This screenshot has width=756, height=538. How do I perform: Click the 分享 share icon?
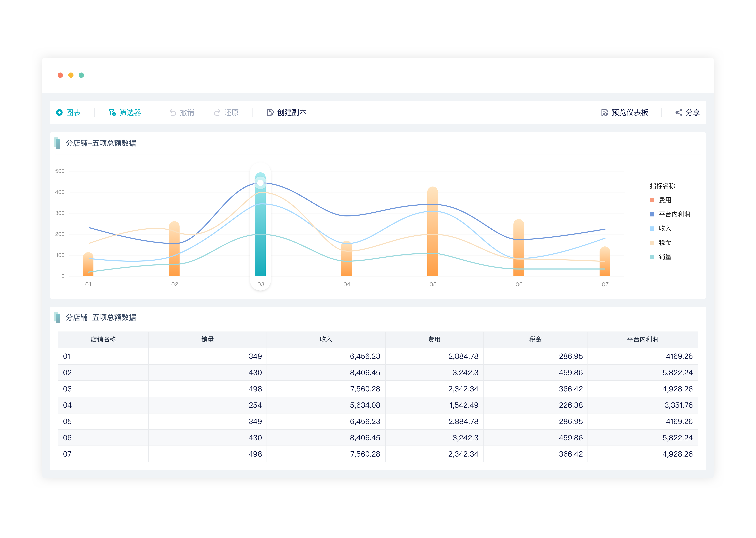pyautogui.click(x=678, y=113)
